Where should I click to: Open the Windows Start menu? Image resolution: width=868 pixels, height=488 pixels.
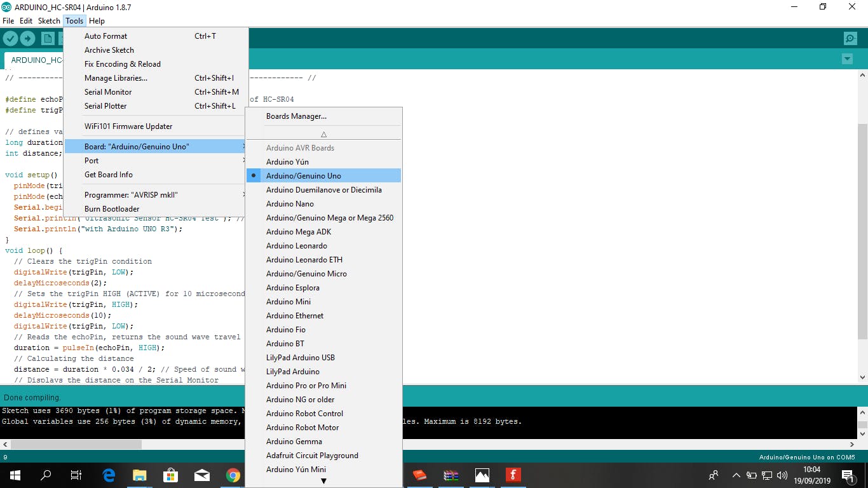point(15,475)
